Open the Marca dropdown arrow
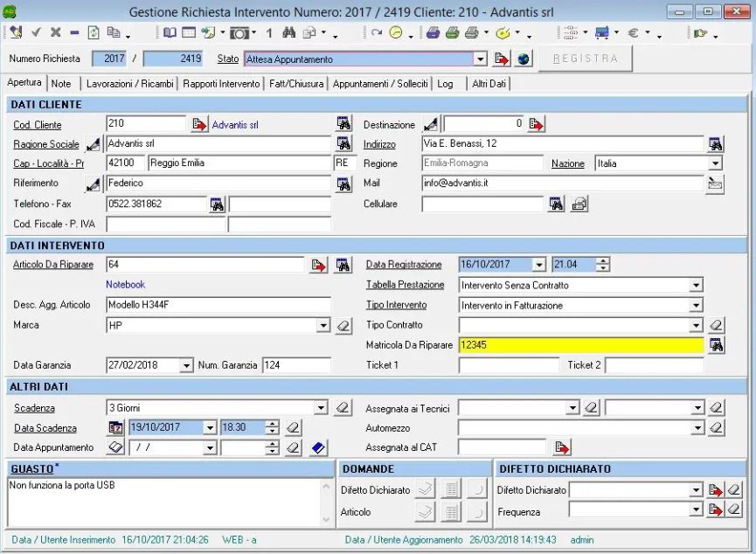Screen dimensions: 756x554 pos(323,325)
